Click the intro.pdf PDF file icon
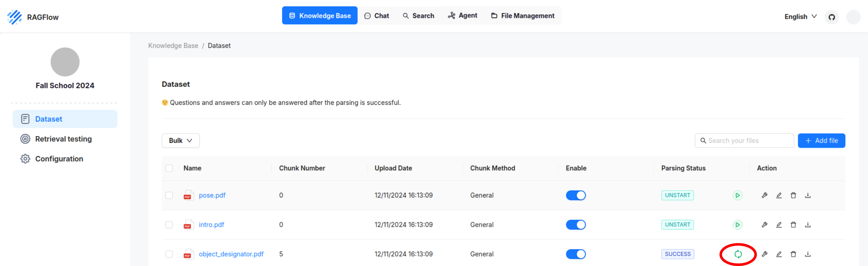 point(188,225)
